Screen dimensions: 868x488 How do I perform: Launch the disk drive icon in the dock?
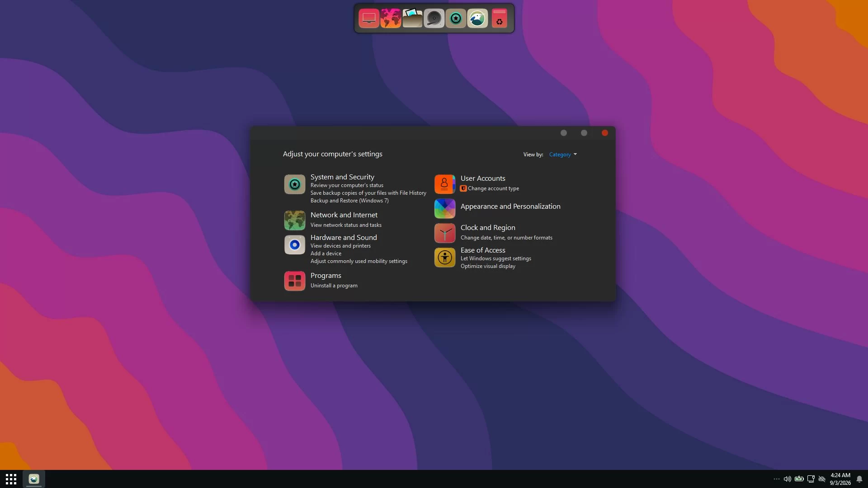click(434, 19)
